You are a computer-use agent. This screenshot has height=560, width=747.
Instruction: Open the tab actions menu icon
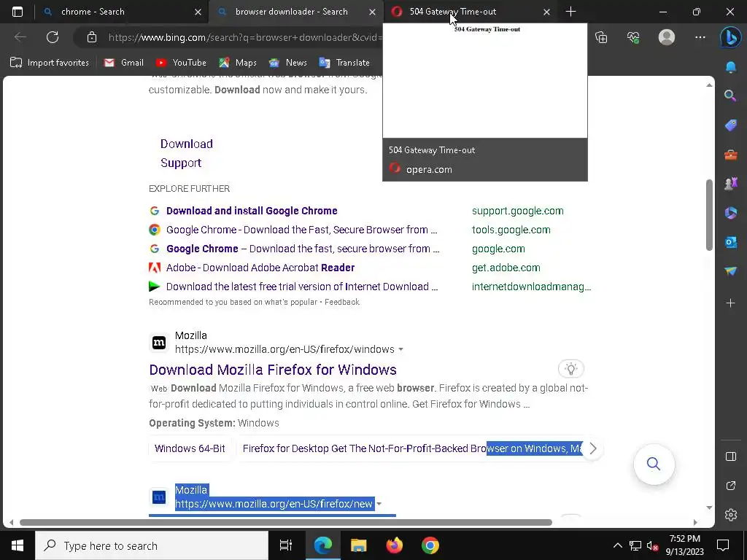[18, 12]
